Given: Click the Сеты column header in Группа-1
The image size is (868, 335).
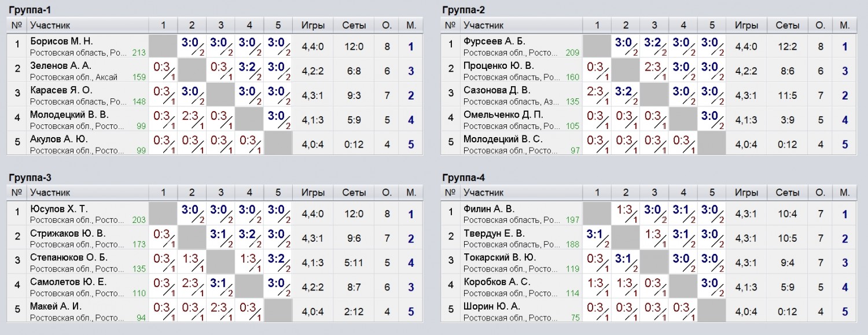Looking at the screenshot, I should pyautogui.click(x=354, y=25).
